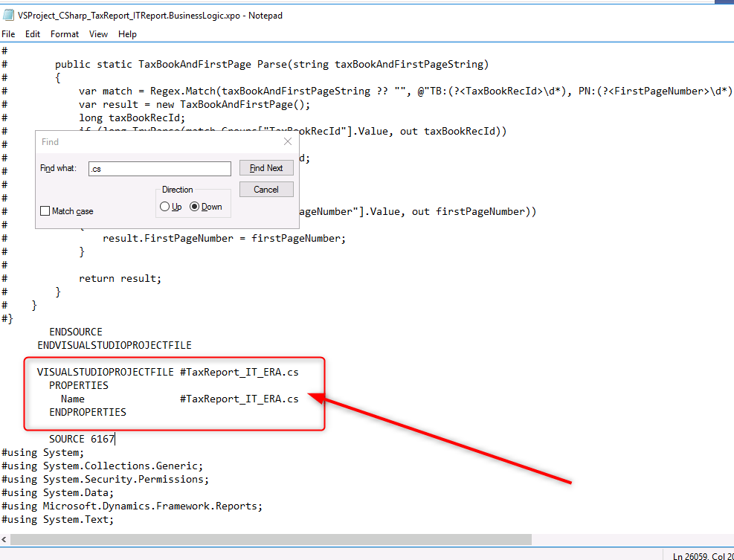Click the Notepad icon in title bar

(x=8, y=15)
